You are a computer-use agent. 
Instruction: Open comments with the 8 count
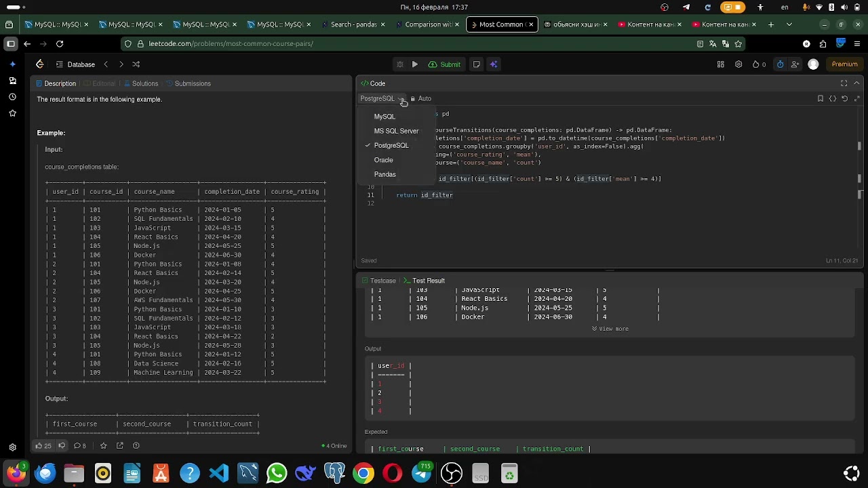point(80,446)
